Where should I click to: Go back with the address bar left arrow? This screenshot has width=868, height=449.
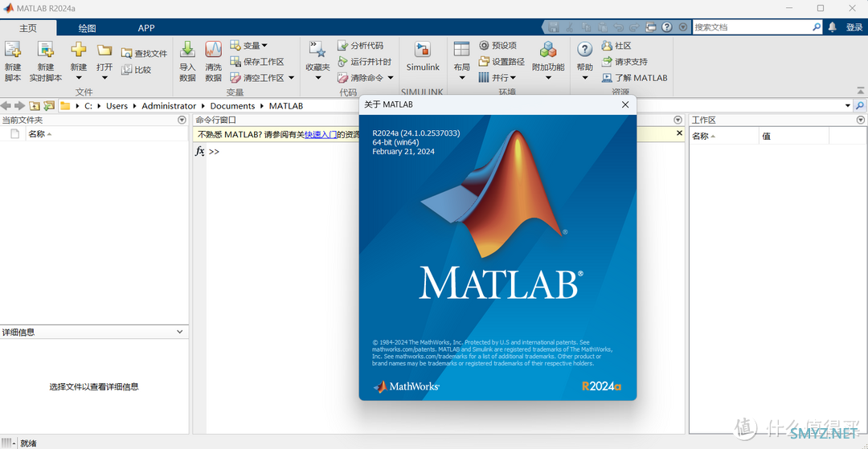[x=6, y=105]
